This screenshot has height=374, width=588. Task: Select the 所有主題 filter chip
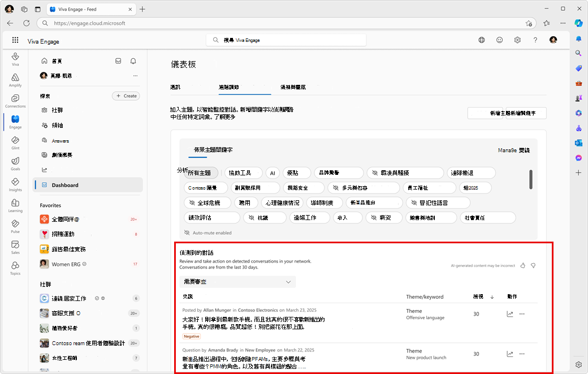coord(201,173)
